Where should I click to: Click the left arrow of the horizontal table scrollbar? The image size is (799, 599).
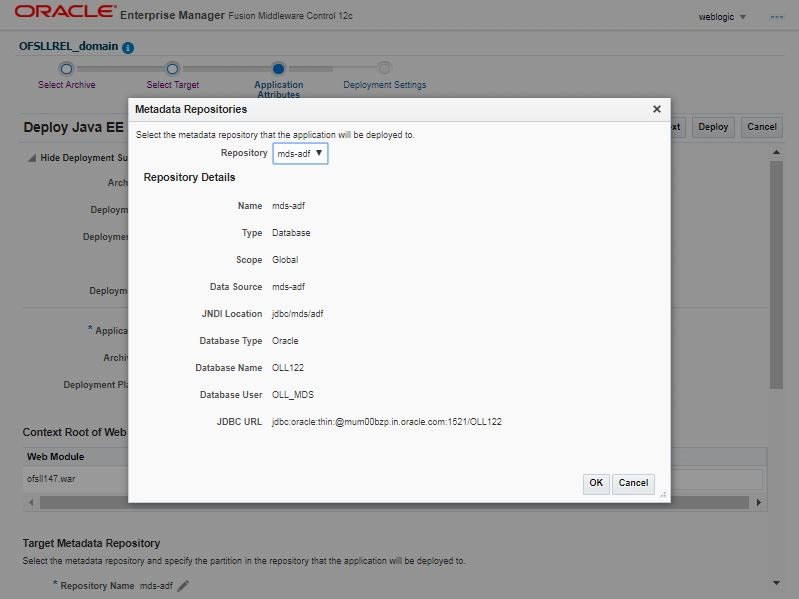point(31,503)
